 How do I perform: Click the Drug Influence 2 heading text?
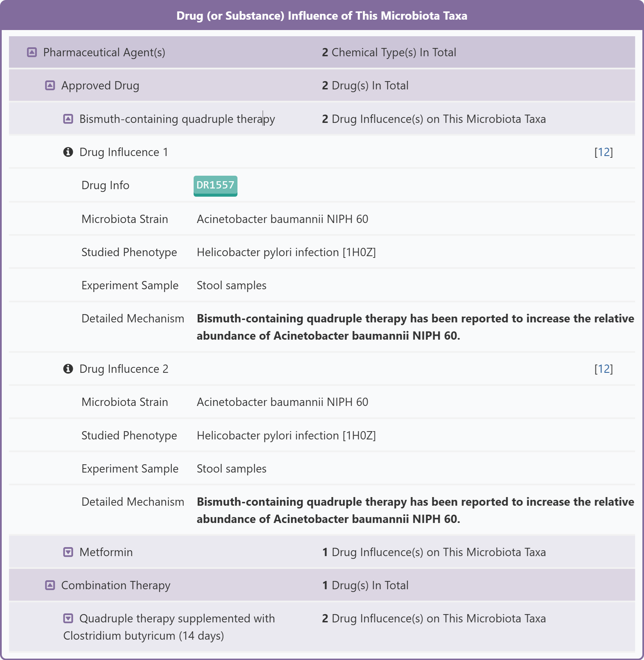pos(124,369)
